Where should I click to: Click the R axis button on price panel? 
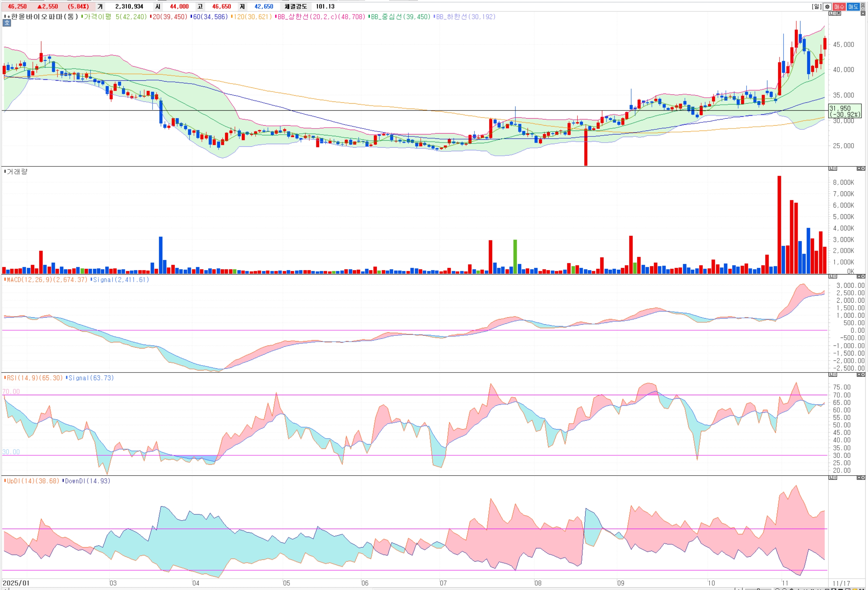[839, 14]
